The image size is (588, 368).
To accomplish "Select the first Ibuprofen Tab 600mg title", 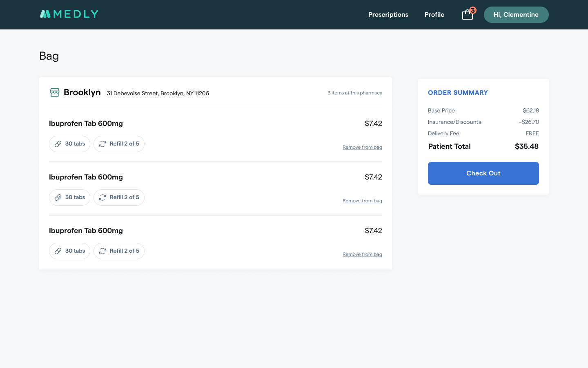I will [86, 123].
